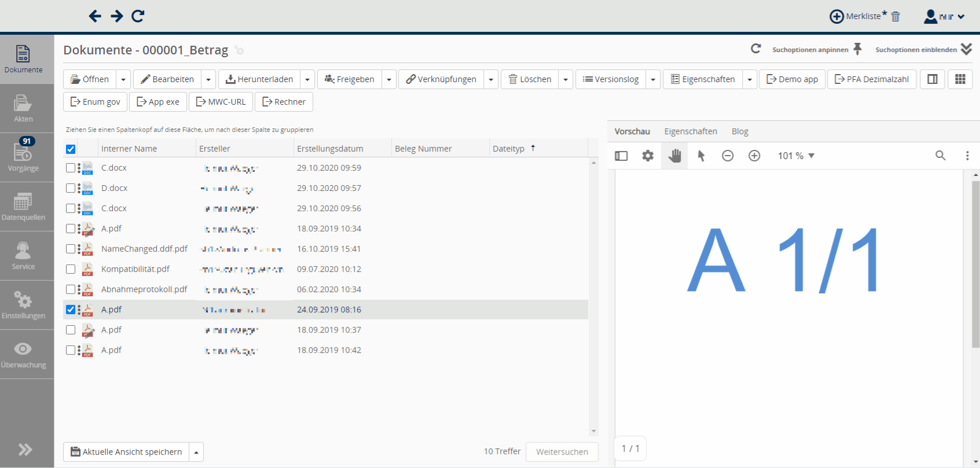980x468 pixels.
Task: Zoom out in the preview pane
Action: [x=728, y=156]
